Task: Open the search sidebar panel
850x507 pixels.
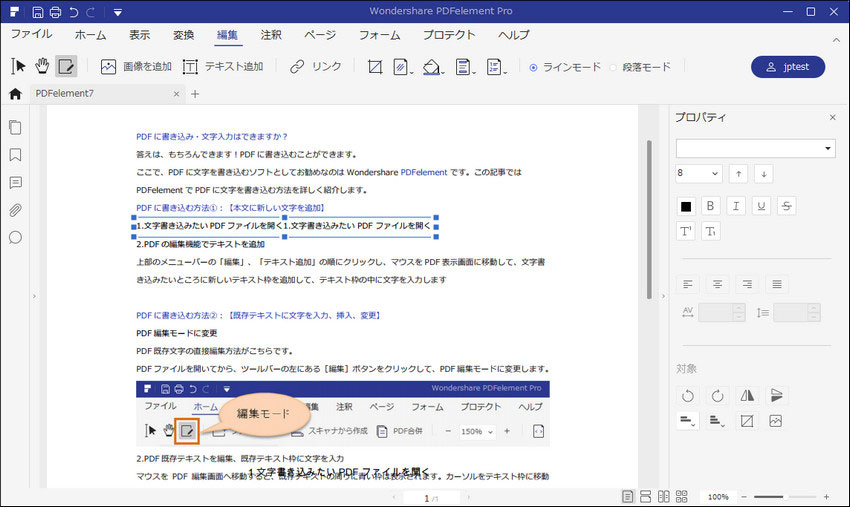Action: pyautogui.click(x=15, y=238)
